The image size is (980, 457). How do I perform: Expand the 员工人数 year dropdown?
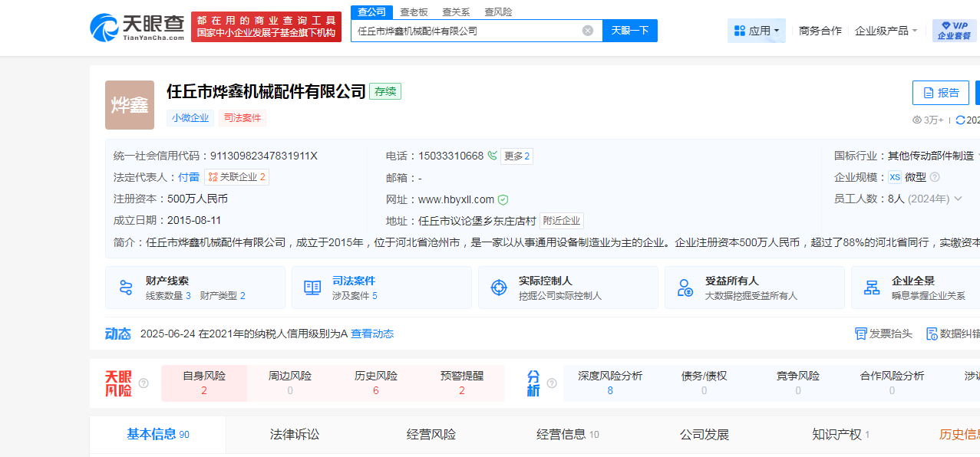coord(958,199)
